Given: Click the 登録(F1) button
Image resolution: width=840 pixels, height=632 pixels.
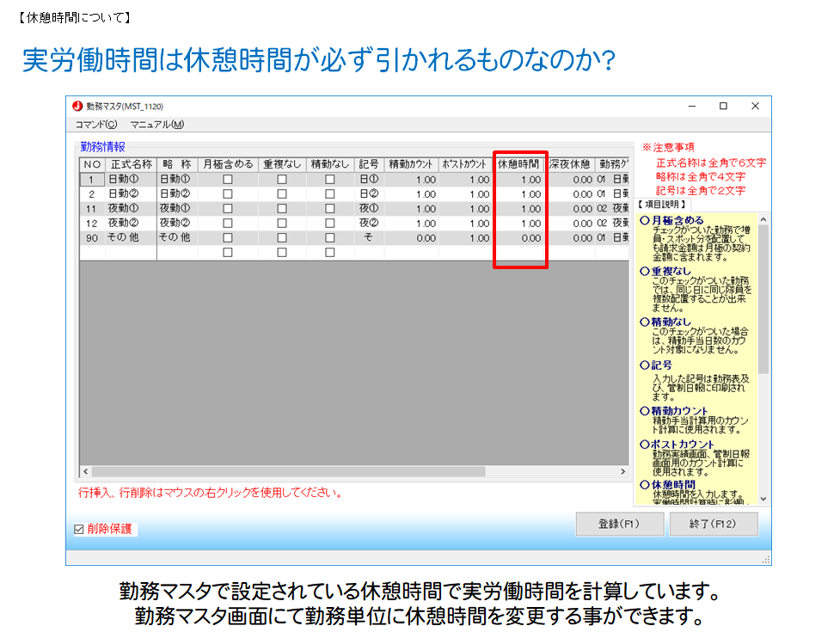Looking at the screenshot, I should coord(619,524).
